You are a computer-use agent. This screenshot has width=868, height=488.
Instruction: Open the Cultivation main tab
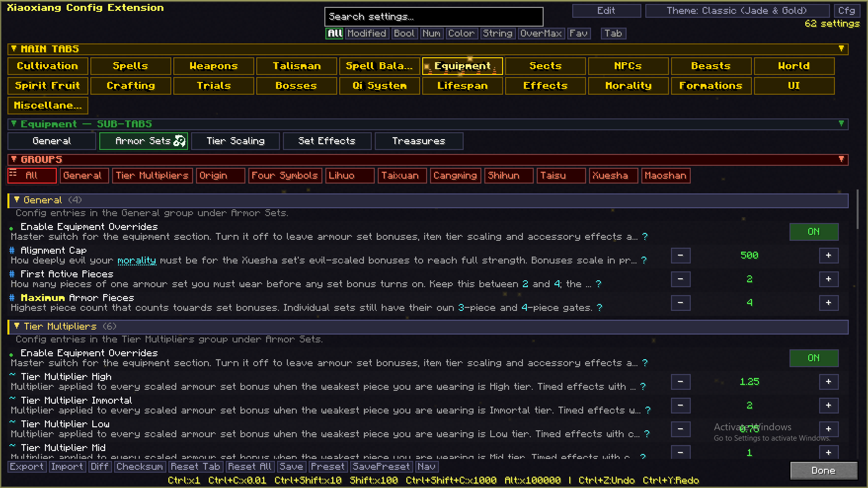coord(47,66)
